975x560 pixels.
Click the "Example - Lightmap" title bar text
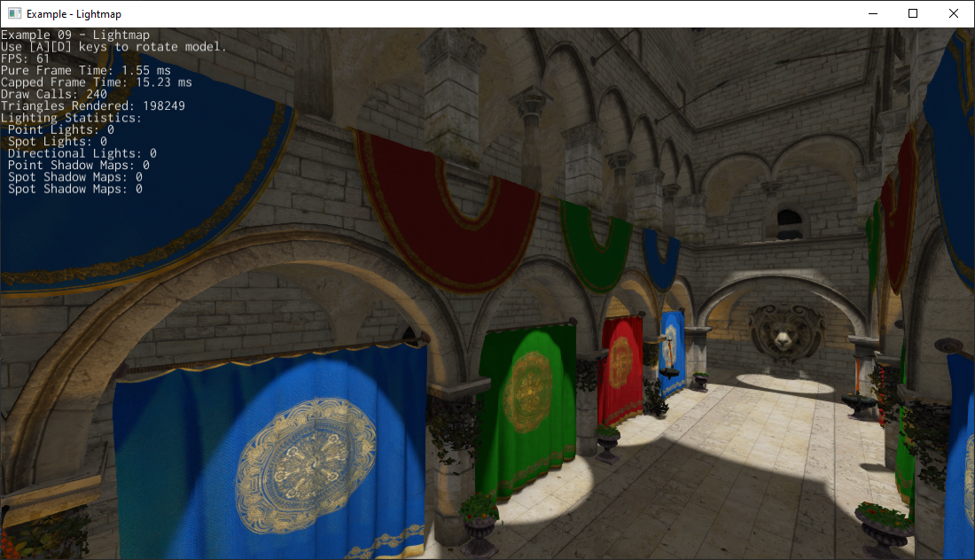(74, 14)
